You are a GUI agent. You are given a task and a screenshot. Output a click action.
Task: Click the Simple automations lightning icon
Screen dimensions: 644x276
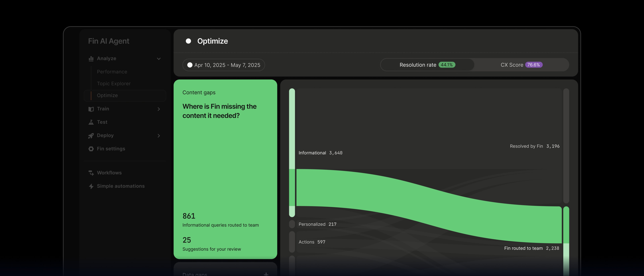point(91,186)
